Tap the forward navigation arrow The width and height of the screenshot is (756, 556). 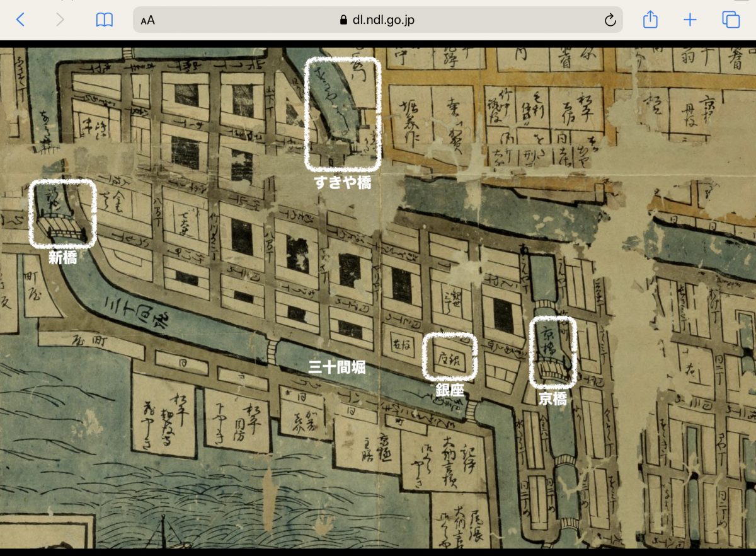[60, 20]
